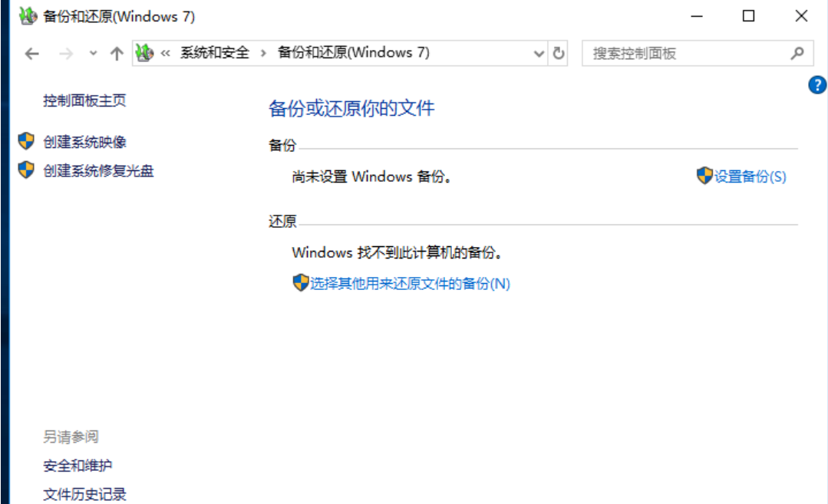The height and width of the screenshot is (504, 828).
Task: Open 创建系统映像 link
Action: [84, 142]
